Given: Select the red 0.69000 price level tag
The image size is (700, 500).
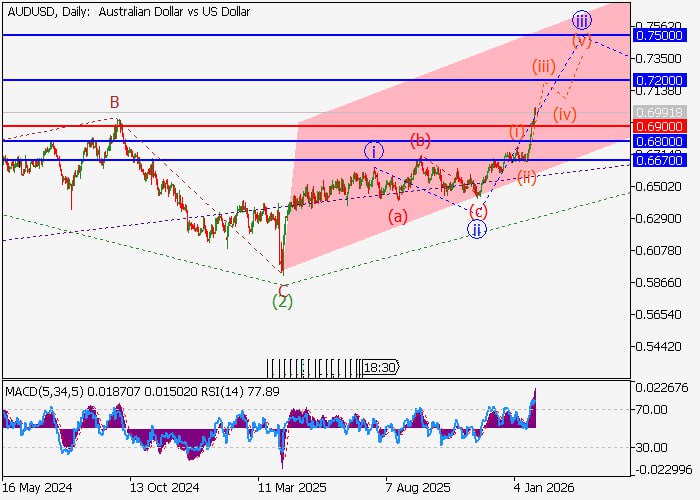Looking at the screenshot, I should pos(665,127).
